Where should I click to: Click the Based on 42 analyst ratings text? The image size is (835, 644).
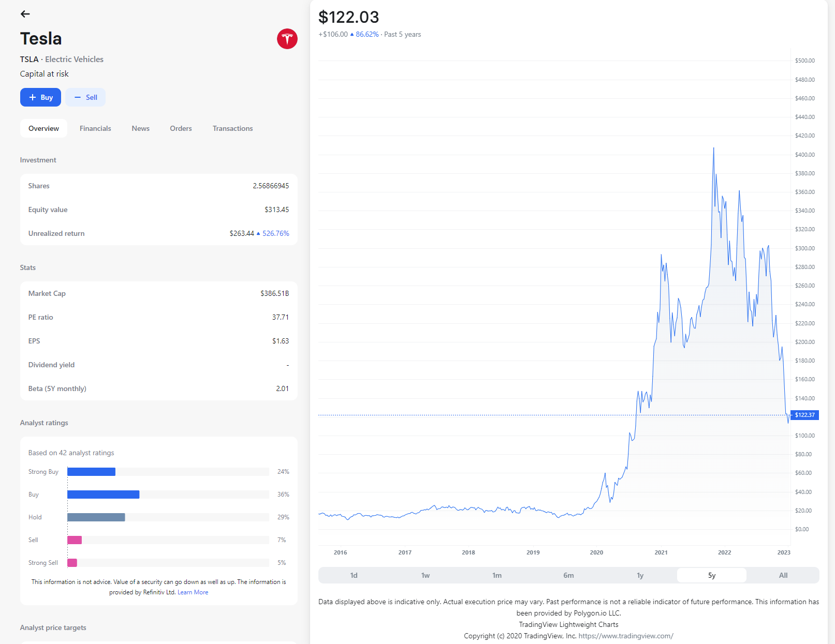pos(71,453)
